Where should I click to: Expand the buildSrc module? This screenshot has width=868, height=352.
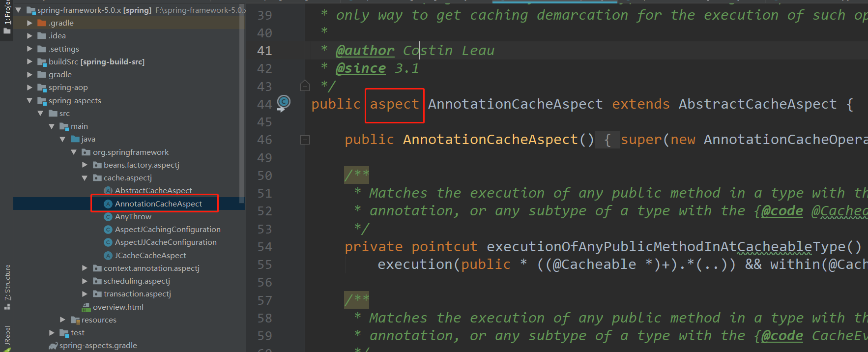(x=29, y=61)
